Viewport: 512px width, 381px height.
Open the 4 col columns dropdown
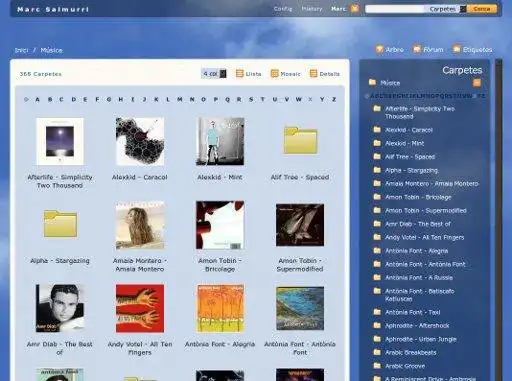click(214, 73)
